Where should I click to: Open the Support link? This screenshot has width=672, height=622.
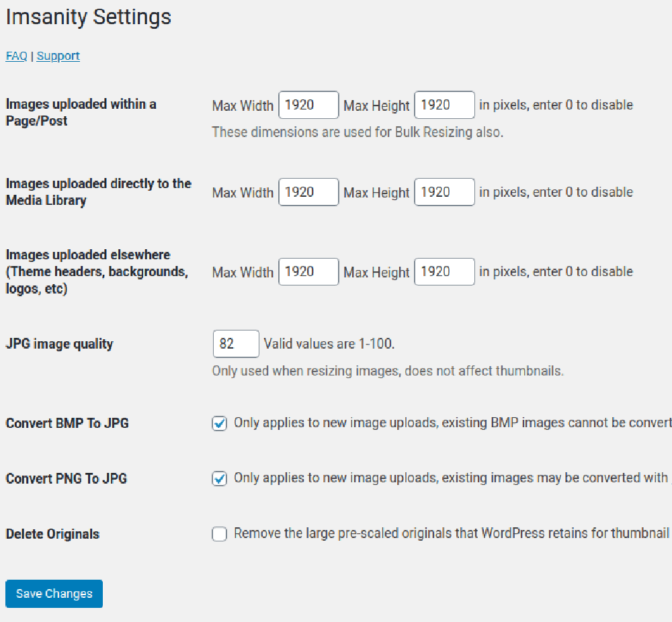pyautogui.click(x=58, y=56)
